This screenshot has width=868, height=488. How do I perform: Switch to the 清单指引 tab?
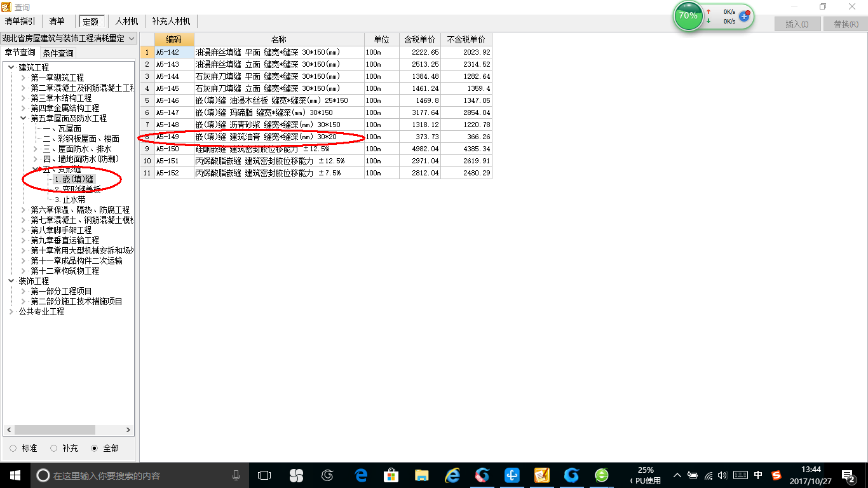pyautogui.click(x=20, y=22)
